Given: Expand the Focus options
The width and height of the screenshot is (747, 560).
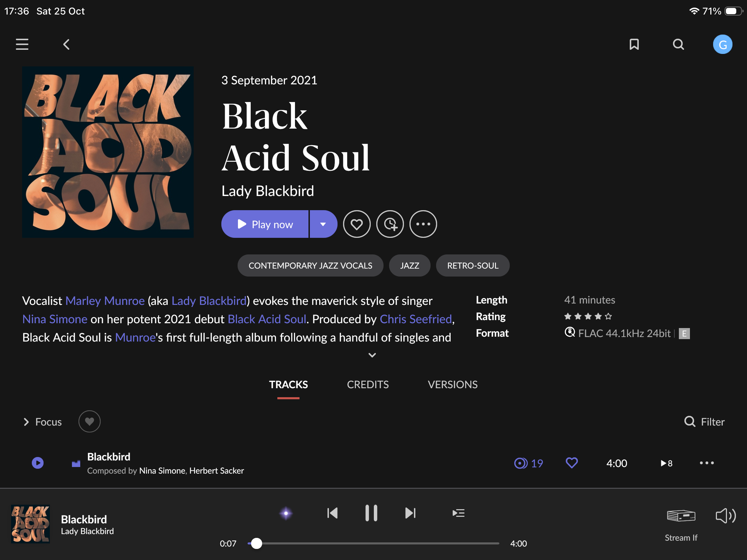Looking at the screenshot, I should [x=42, y=422].
